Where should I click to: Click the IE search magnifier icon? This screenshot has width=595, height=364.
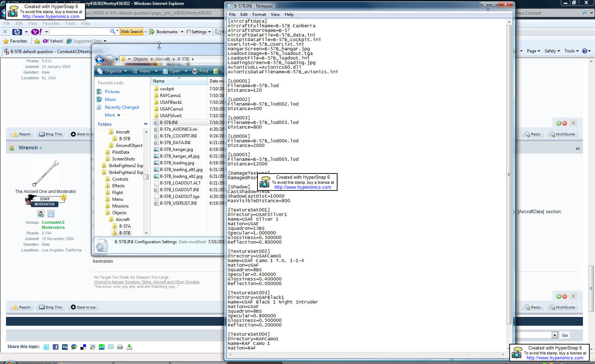(584, 13)
